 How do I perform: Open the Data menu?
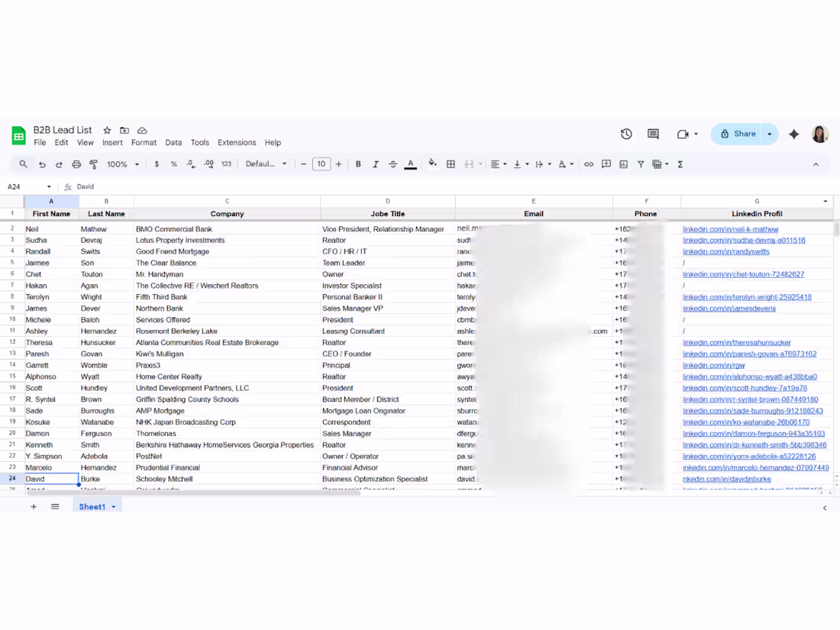tap(173, 143)
